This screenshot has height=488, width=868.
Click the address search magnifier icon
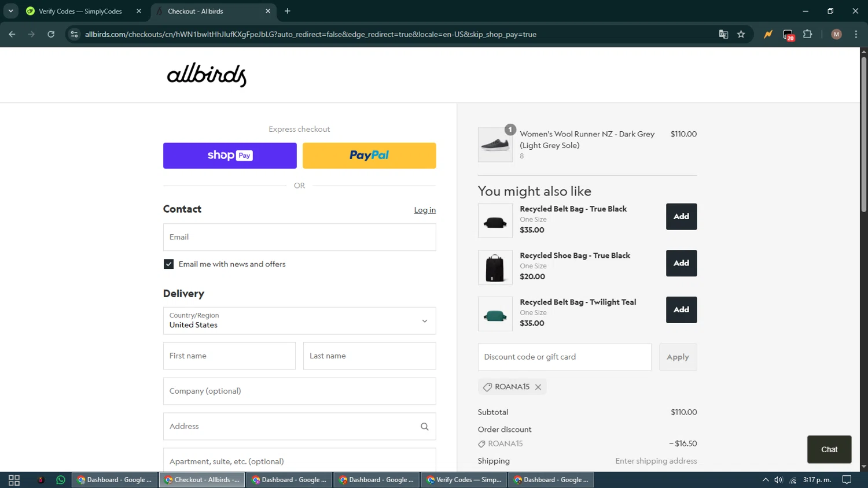tap(424, 427)
